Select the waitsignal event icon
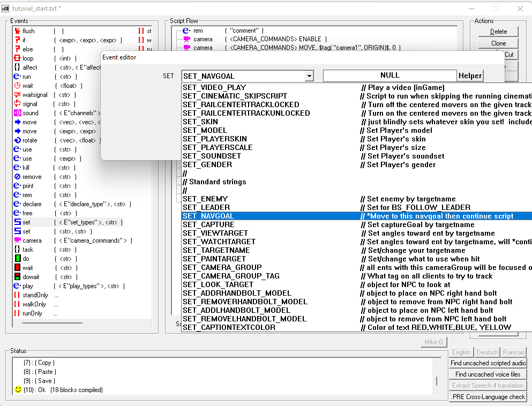Screen dimensions: 532x406 click(x=17, y=95)
